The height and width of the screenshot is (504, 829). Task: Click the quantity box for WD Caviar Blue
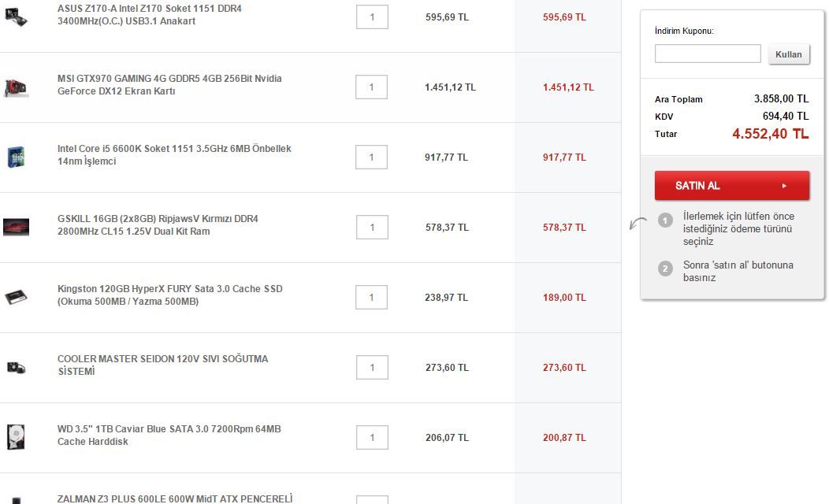tap(372, 438)
